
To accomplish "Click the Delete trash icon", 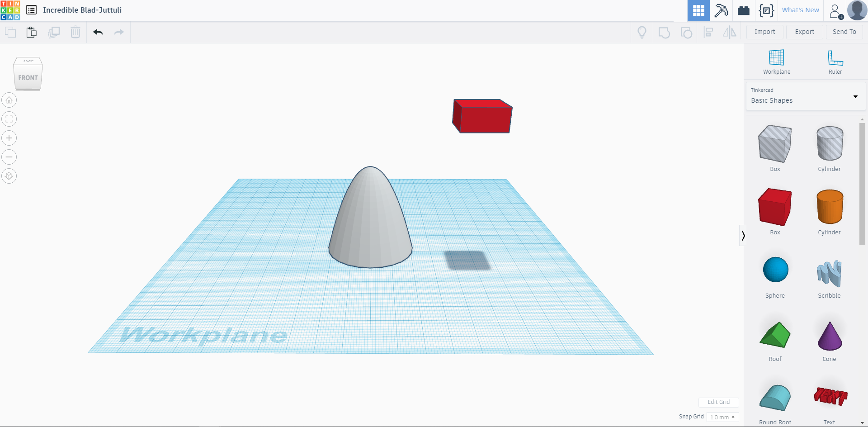I will [75, 32].
